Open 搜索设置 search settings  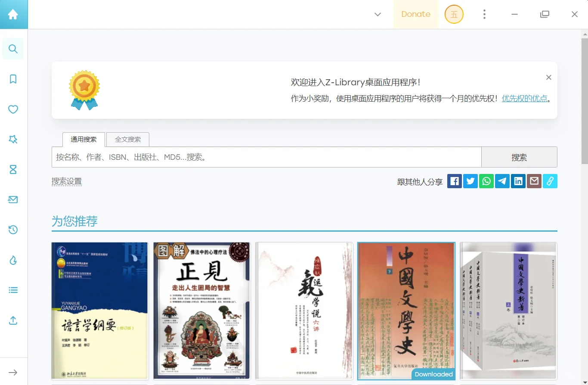point(67,181)
